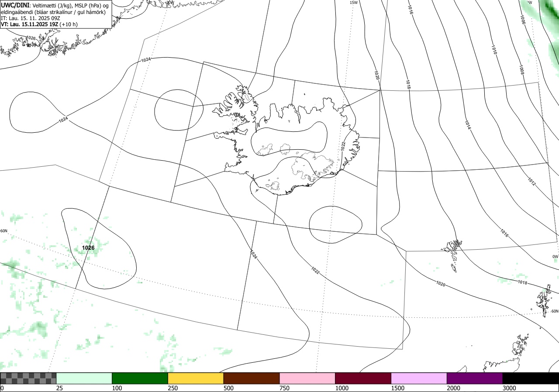Viewport: 559px width, 392px height.
Task: Click the legend value 750
Action: click(284, 388)
